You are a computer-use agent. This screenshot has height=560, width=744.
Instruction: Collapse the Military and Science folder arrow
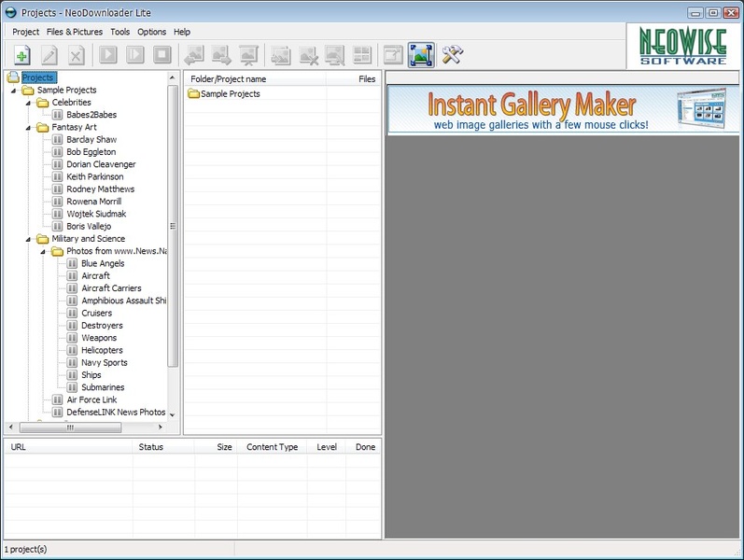click(28, 239)
